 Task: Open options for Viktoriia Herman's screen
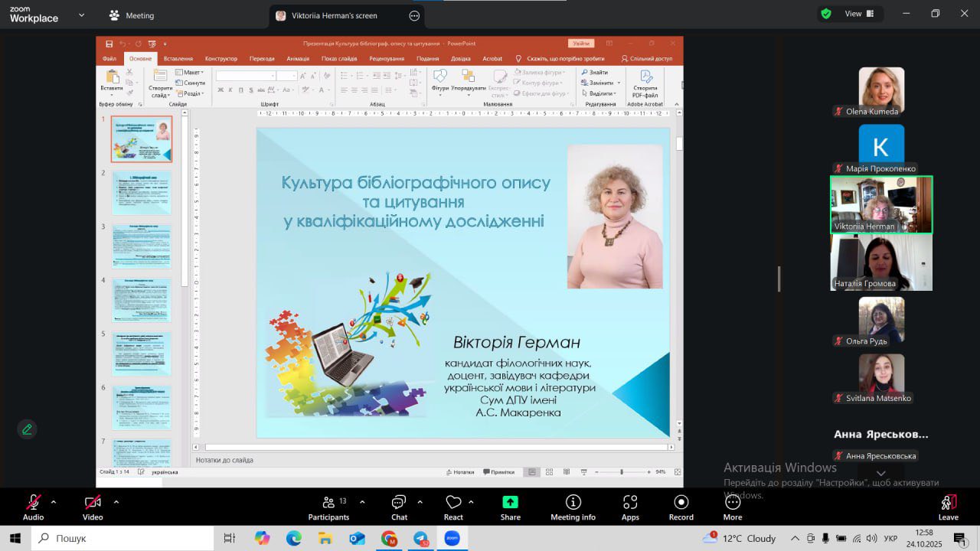coord(414,15)
